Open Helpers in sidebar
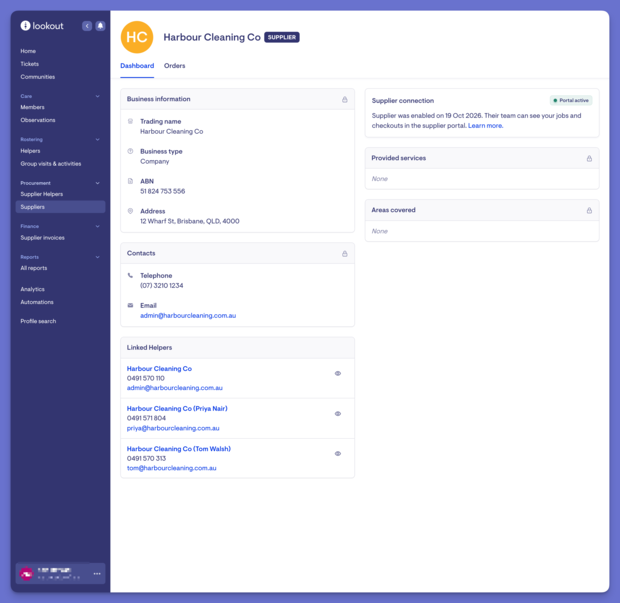This screenshot has height=603, width=620. click(30, 151)
